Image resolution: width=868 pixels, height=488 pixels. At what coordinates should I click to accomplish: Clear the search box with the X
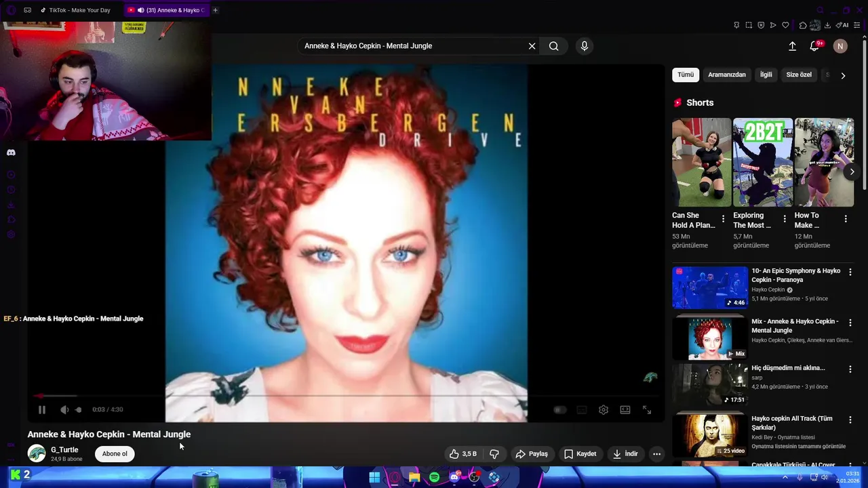[x=532, y=46]
